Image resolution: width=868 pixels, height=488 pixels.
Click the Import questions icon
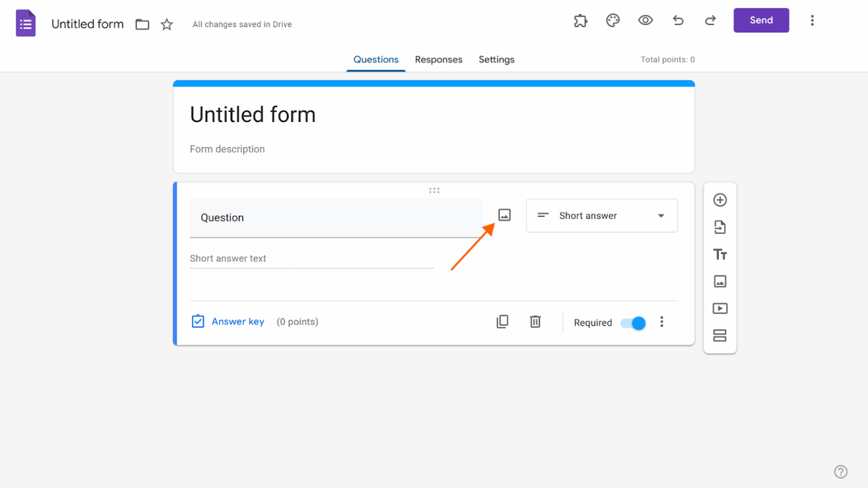720,226
